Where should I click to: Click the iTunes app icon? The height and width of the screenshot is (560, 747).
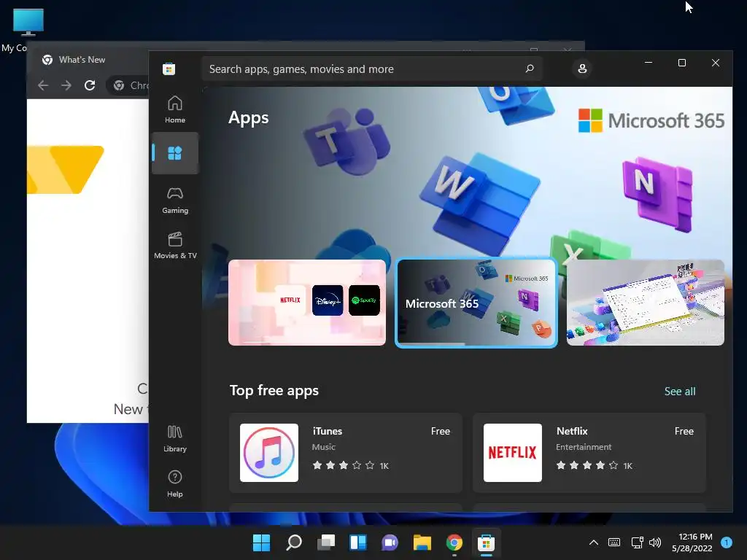[269, 453]
